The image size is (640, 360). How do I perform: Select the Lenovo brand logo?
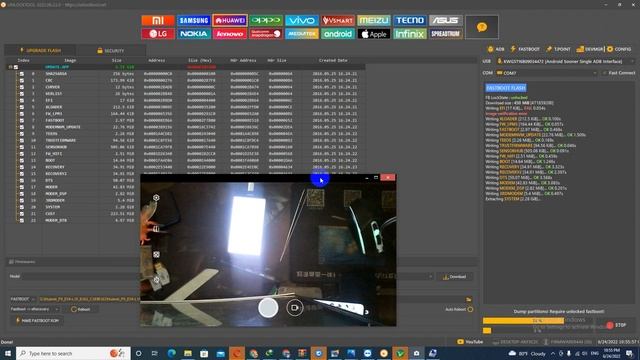point(230,34)
